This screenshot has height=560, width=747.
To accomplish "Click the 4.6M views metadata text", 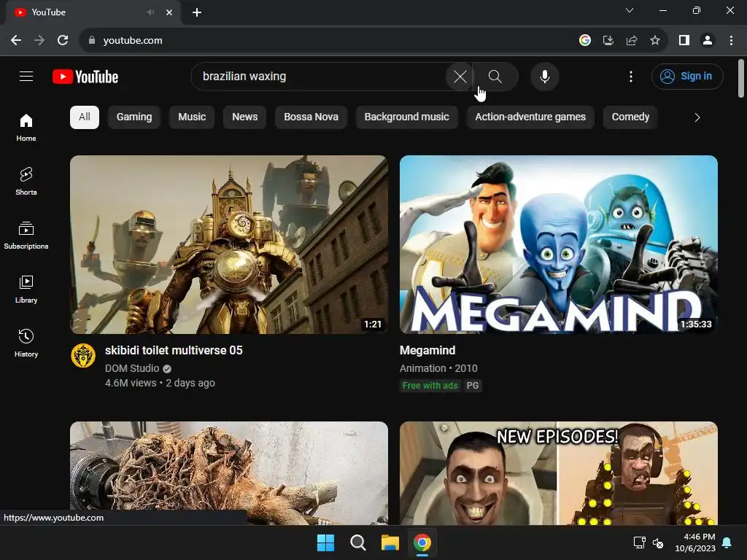I will 131,384.
